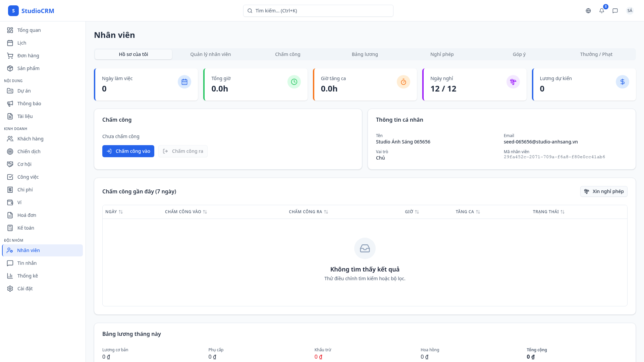Click the globe language icon

[588, 11]
